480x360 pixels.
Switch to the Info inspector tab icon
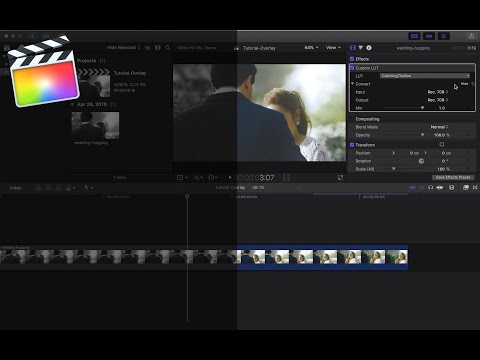pyautogui.click(x=369, y=48)
